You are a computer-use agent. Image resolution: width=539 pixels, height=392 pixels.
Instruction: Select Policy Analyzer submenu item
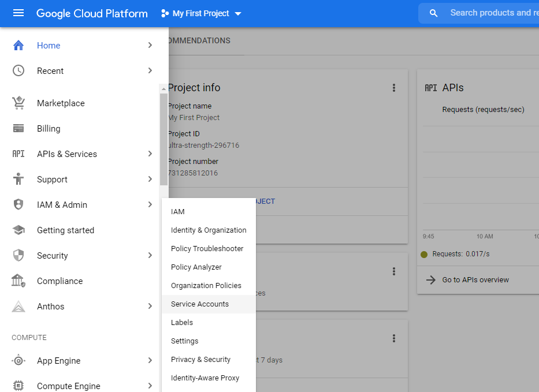coord(209,267)
